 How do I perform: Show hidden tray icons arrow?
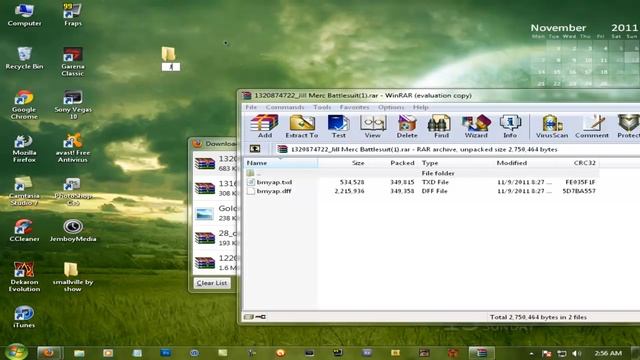(531, 353)
